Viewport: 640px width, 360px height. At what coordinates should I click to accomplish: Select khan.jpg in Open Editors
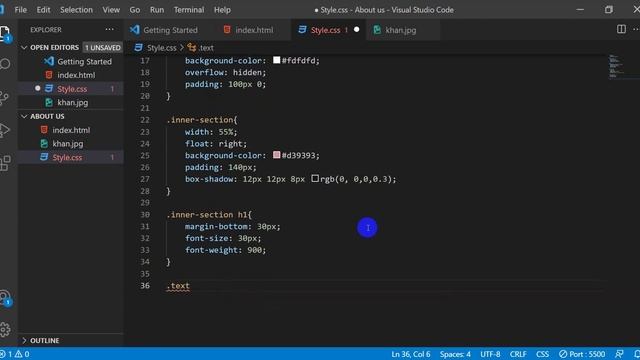[73, 102]
